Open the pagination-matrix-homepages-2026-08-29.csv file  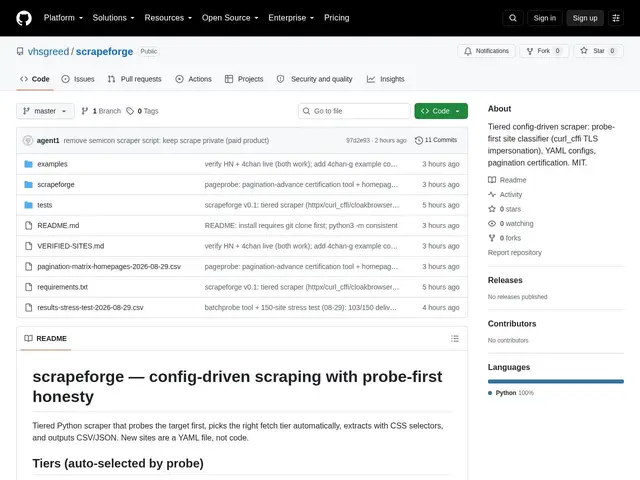pyautogui.click(x=109, y=267)
